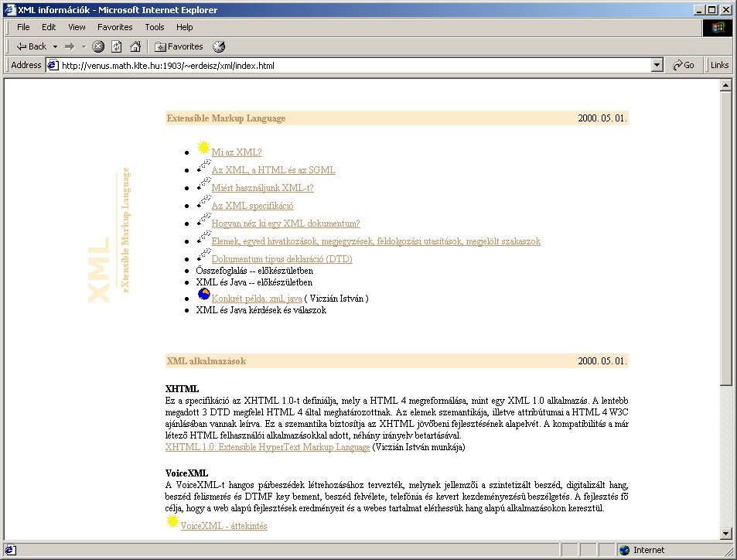737x560 pixels.
Task: Click footprints icon beside XML specifikáció
Action: coord(203,202)
